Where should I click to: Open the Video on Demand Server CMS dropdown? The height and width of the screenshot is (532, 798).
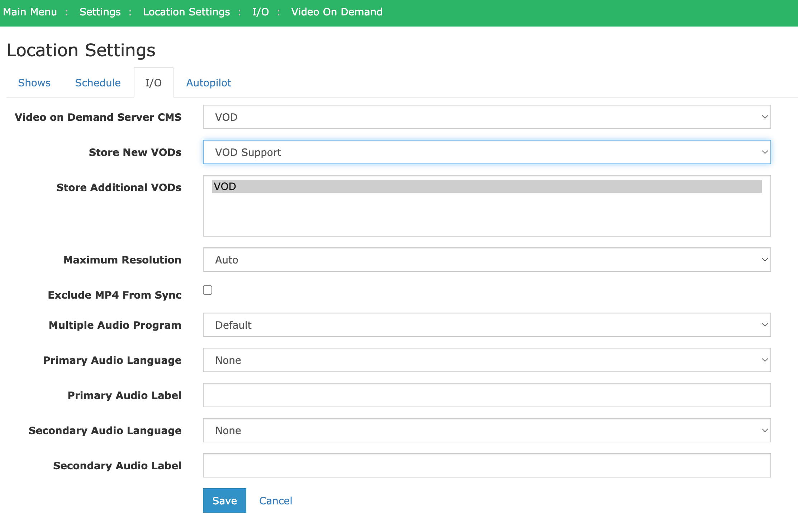click(x=486, y=117)
